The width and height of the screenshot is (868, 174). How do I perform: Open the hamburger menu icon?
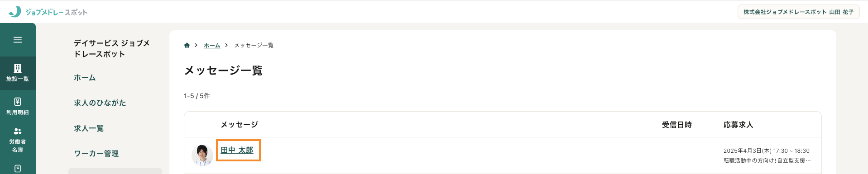(x=18, y=40)
